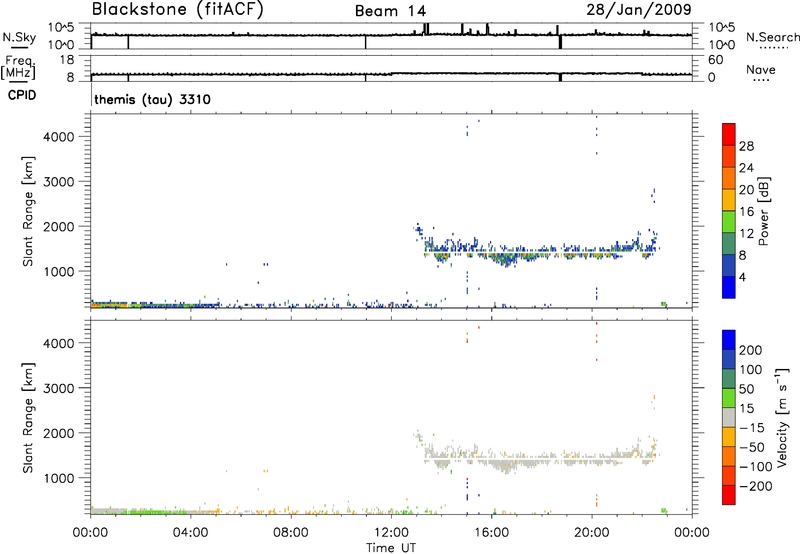
Task: Select the 'N.Sky' legend label
Action: coord(19,37)
